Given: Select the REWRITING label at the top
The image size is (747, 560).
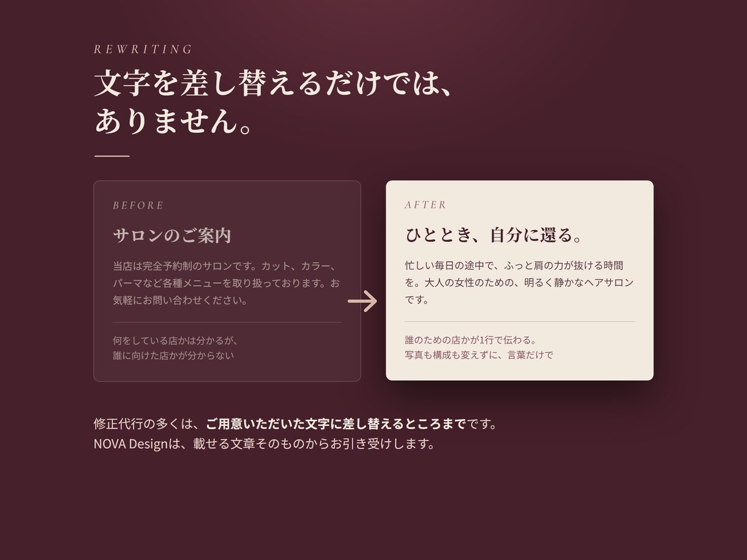Looking at the screenshot, I should [x=143, y=50].
